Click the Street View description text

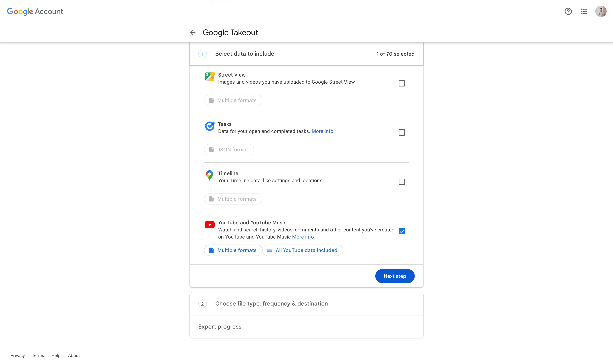tap(286, 82)
